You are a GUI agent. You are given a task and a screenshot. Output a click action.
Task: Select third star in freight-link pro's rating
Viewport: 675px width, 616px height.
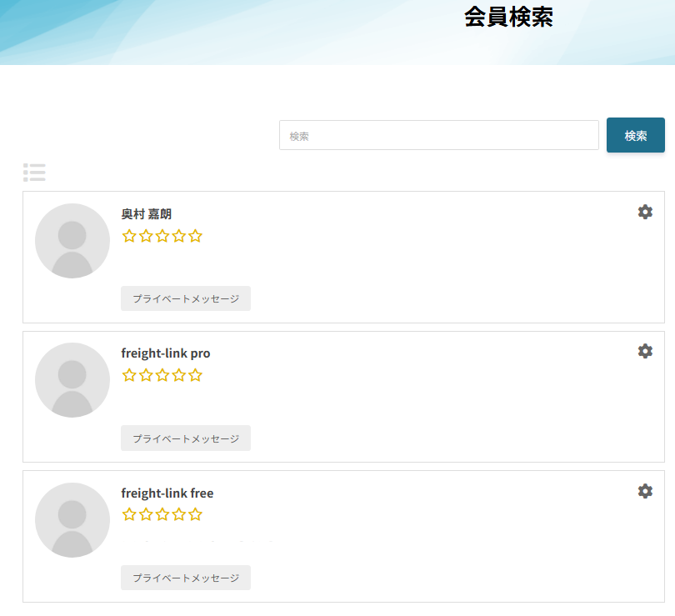pos(162,375)
